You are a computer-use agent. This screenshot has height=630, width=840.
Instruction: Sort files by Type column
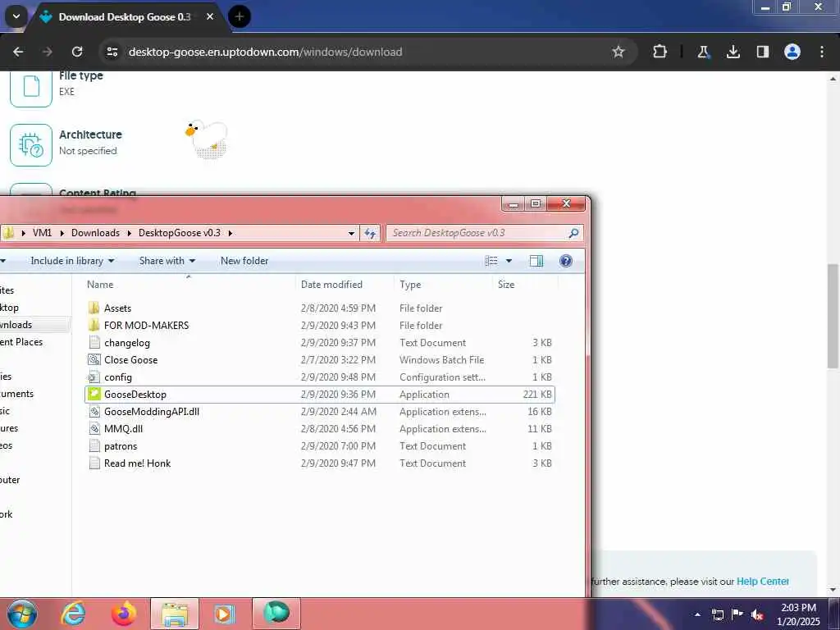(x=444, y=285)
